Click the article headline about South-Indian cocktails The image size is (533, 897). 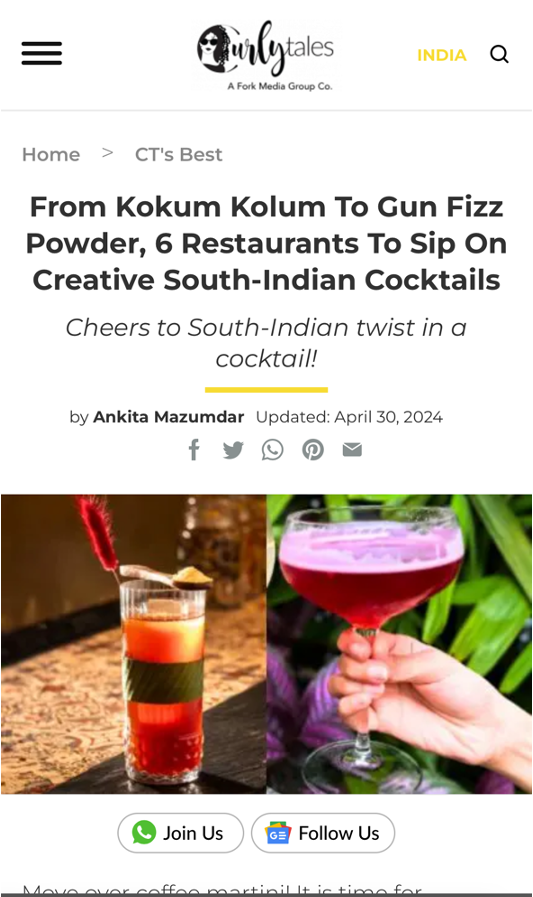tap(266, 243)
